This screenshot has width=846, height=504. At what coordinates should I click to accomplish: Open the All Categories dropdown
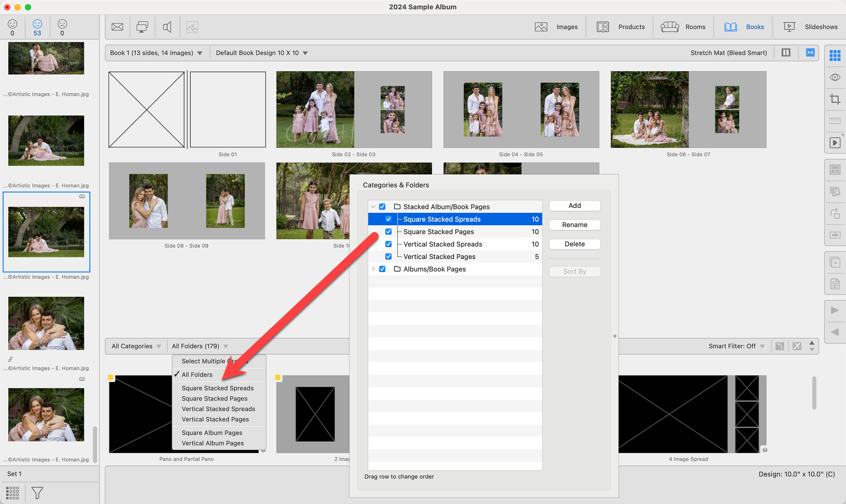(x=136, y=346)
